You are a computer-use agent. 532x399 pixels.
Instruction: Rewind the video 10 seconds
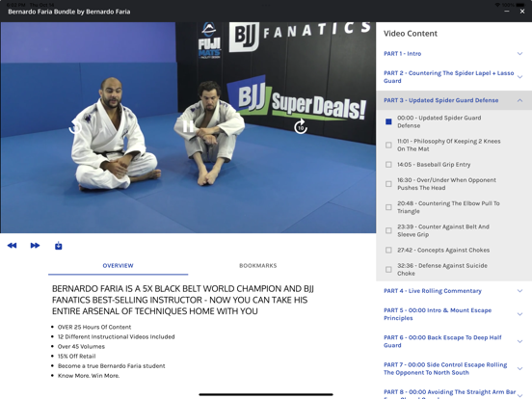click(75, 127)
